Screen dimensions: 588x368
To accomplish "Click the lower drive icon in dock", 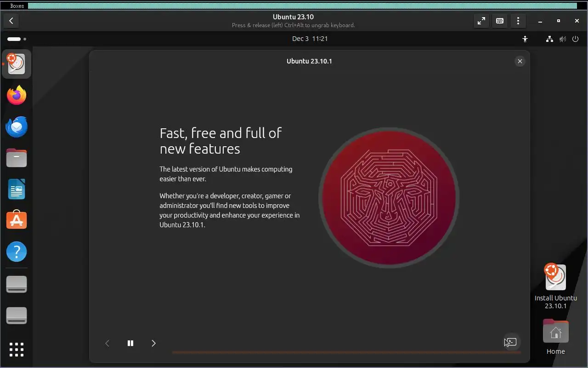I will (17, 316).
